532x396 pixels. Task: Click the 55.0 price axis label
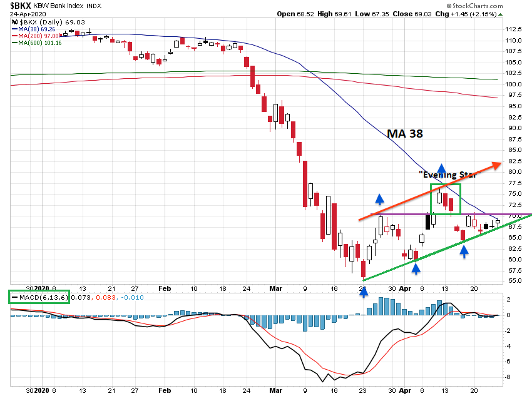pos(514,281)
